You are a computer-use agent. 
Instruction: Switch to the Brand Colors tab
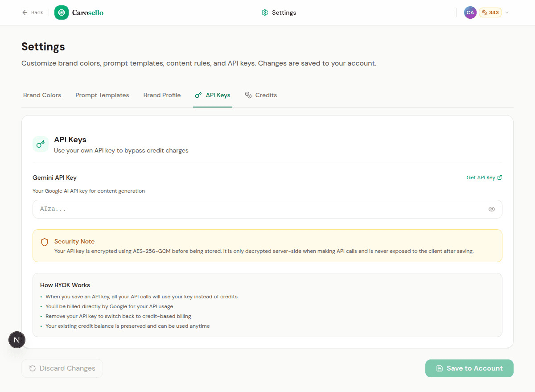pyautogui.click(x=42, y=95)
